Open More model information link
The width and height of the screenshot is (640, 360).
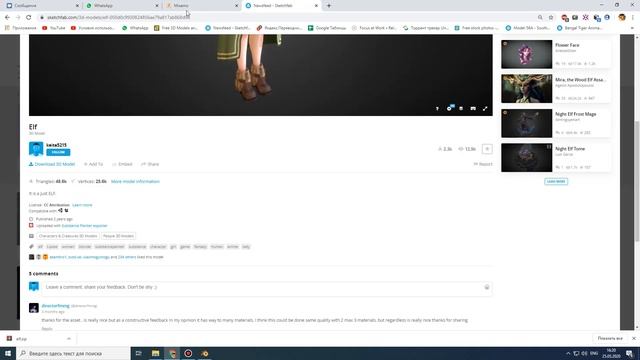(135, 181)
